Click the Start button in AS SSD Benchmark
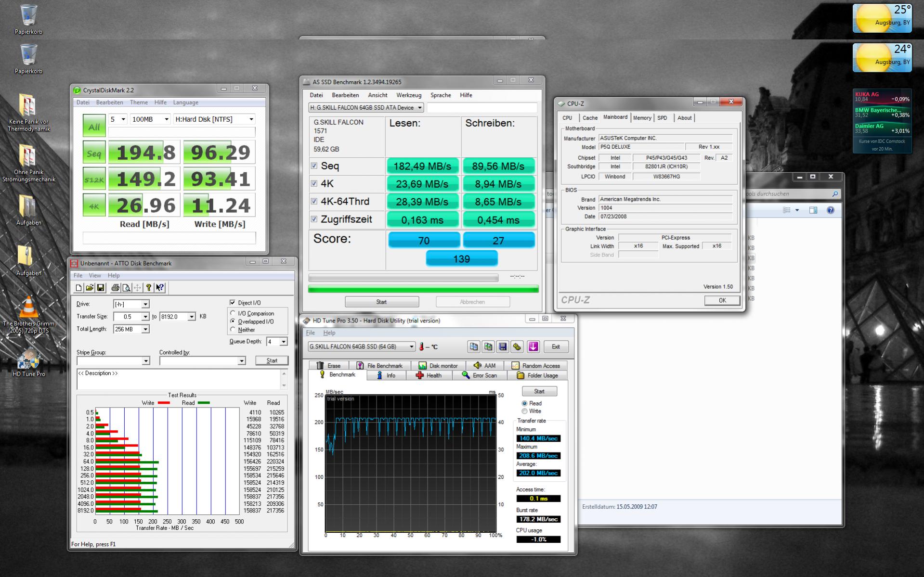Screen dimensions: 924x577 click(x=382, y=302)
